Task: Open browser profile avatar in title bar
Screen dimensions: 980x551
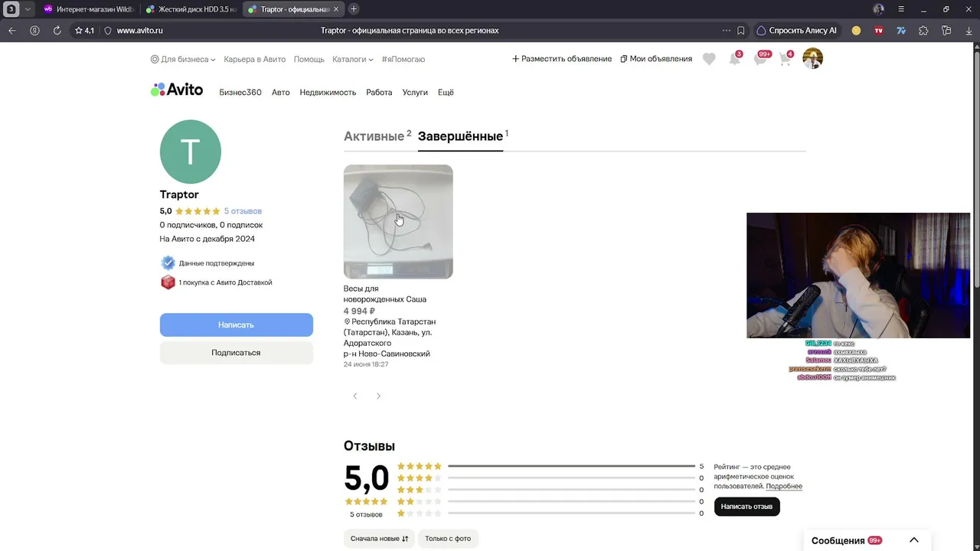Action: click(x=878, y=9)
